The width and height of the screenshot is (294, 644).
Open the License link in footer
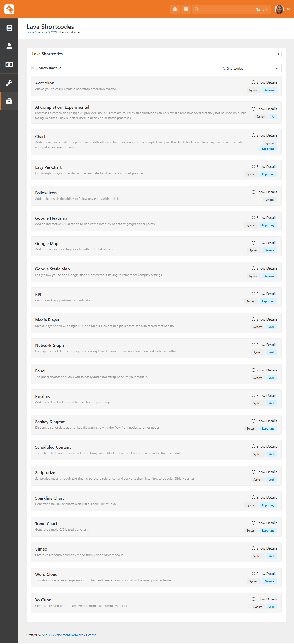(x=91, y=635)
